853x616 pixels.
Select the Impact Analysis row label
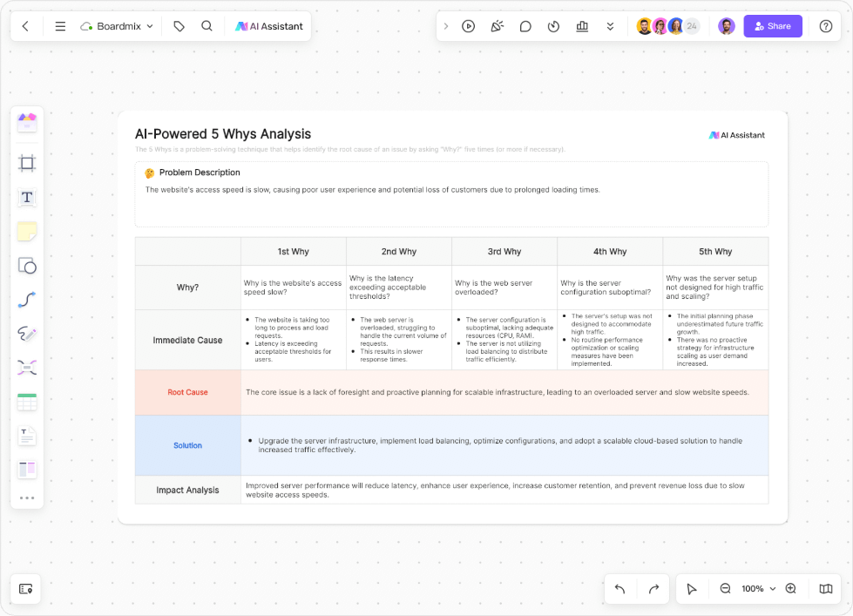coord(187,490)
